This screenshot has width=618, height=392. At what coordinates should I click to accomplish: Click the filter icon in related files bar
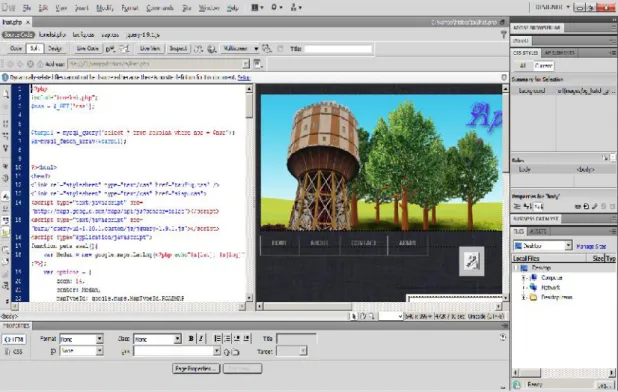point(503,35)
